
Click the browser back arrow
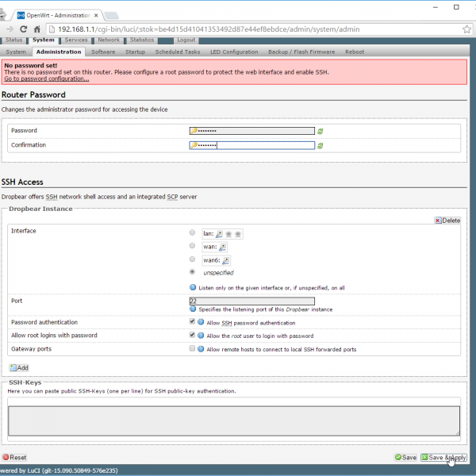coord(10,29)
